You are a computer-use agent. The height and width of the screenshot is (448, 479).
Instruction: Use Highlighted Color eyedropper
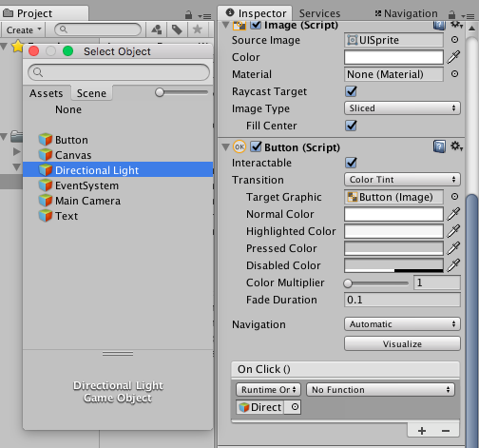pyautogui.click(x=453, y=231)
